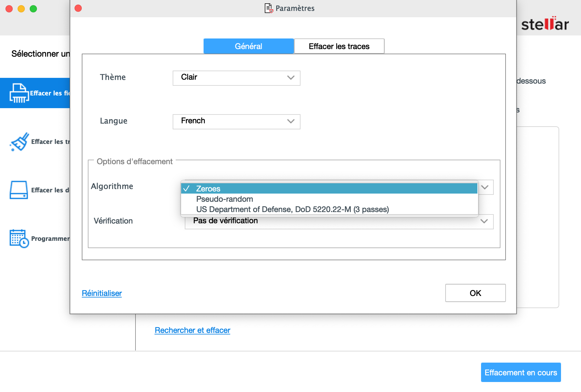
Task: Open the Vérification dropdown chevron
Action: (484, 221)
